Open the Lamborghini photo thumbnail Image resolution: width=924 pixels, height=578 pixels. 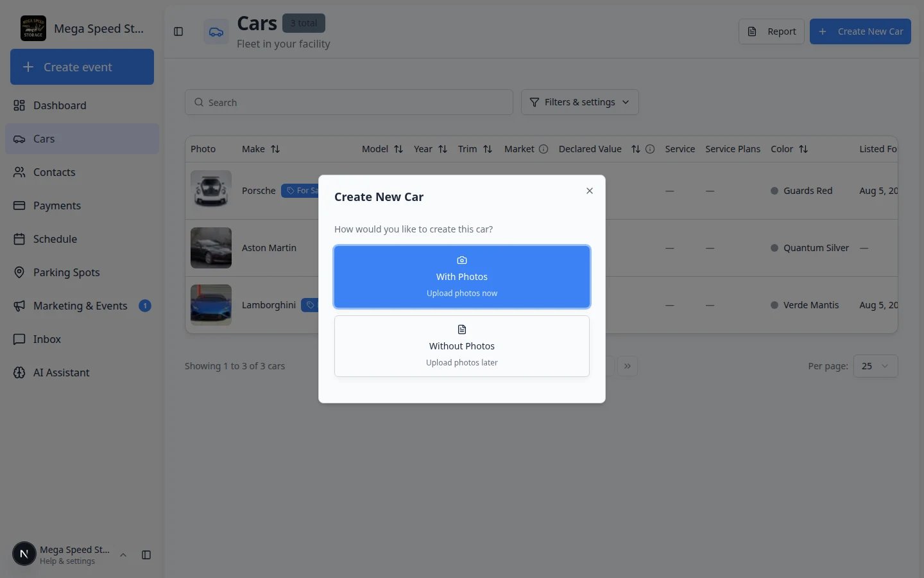(x=211, y=305)
